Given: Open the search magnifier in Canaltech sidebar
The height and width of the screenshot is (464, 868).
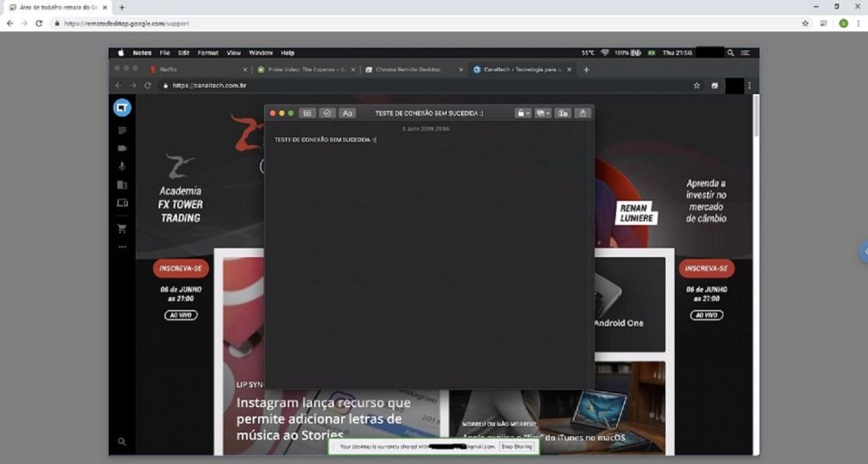Looking at the screenshot, I should click(122, 442).
